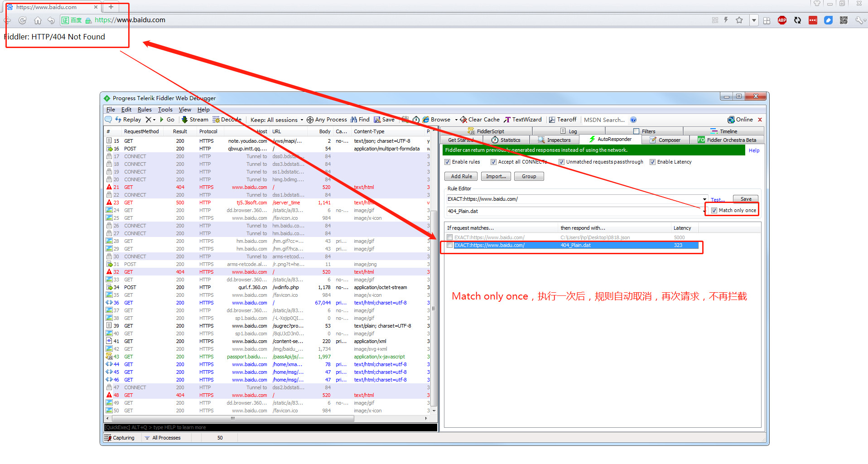Click the MSDN Search input field
This screenshot has height=464, width=868.
[x=604, y=120]
